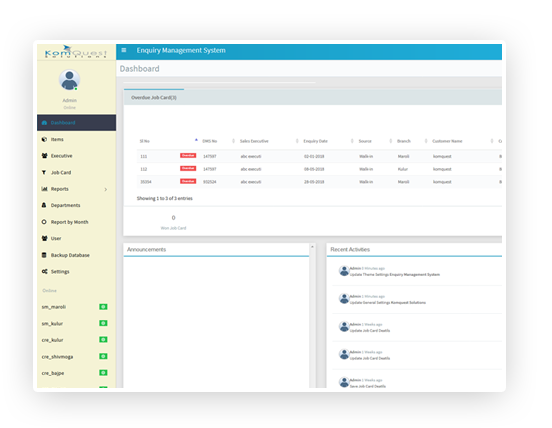Go to the Executive menu item
Viewport: 552px width, 428px height.
(76, 156)
